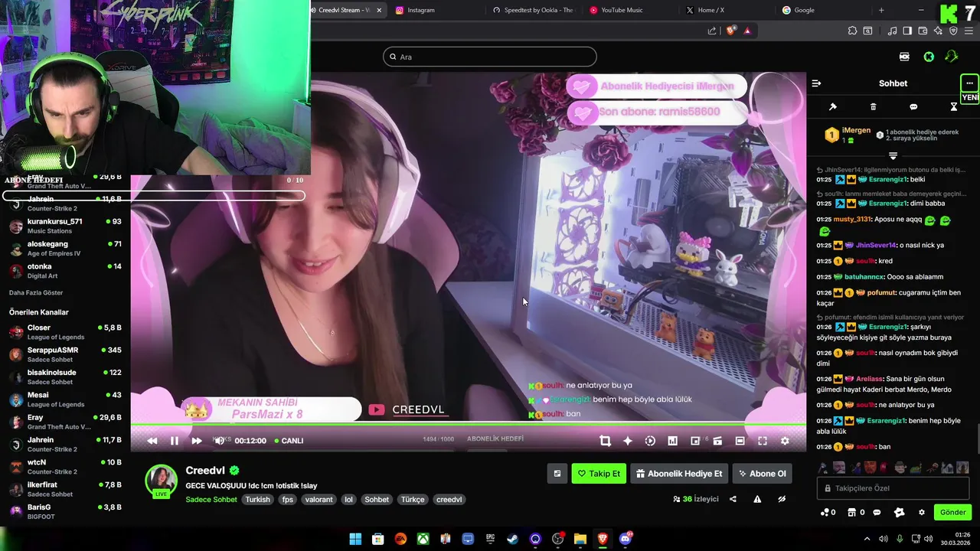Click the KICKS icon in header
This screenshot has width=980, height=551.
[904, 57]
